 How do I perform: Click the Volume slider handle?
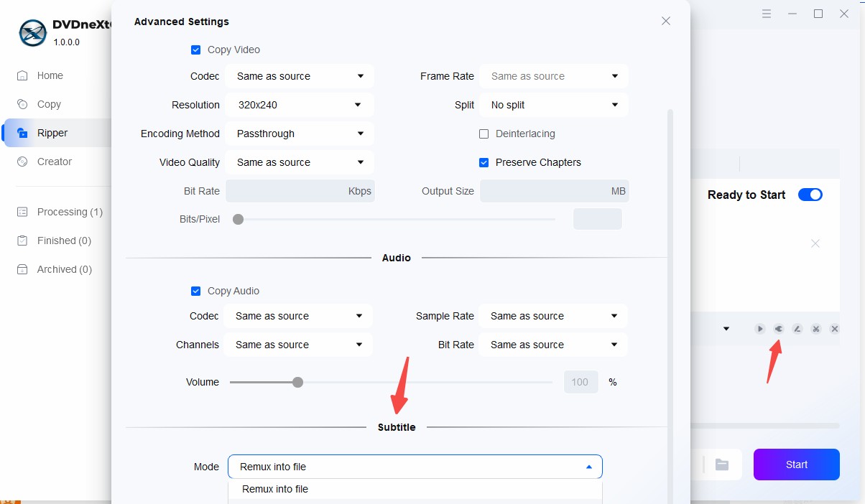coord(297,382)
